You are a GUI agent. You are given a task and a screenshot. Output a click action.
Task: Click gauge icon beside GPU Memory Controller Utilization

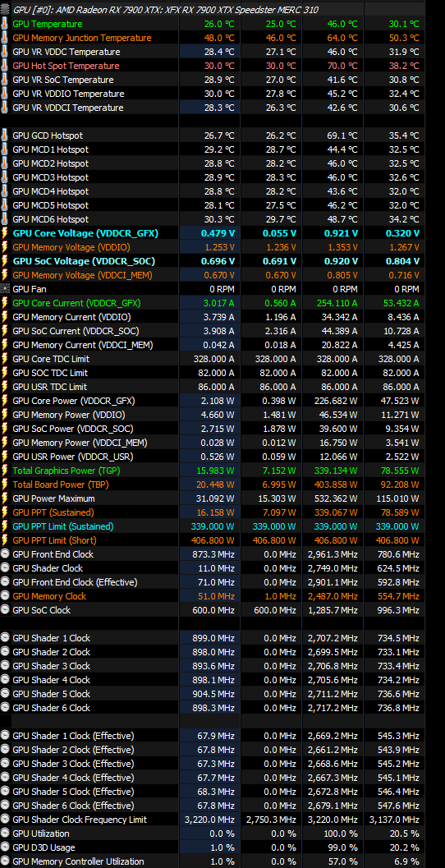(x=6, y=861)
